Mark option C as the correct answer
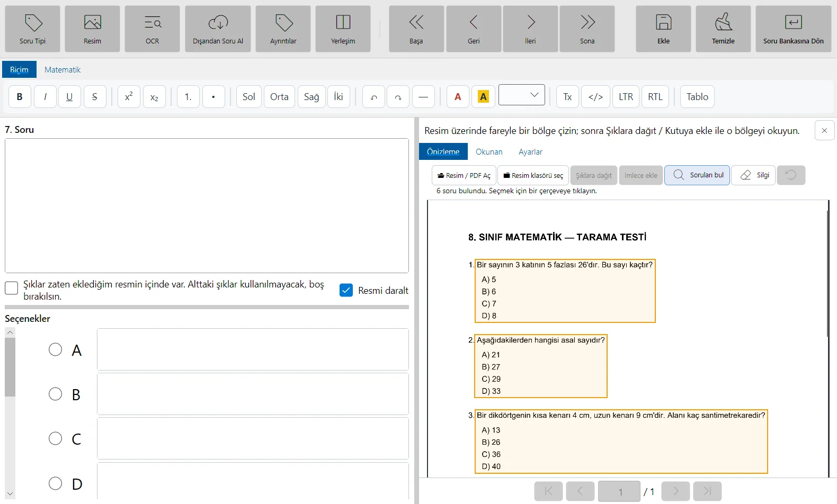Screen dimensions: 837x504 pos(55,438)
